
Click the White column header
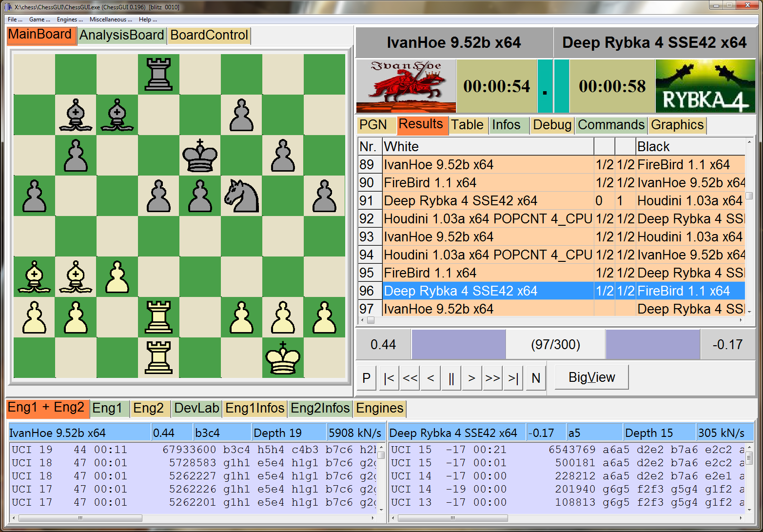point(488,147)
